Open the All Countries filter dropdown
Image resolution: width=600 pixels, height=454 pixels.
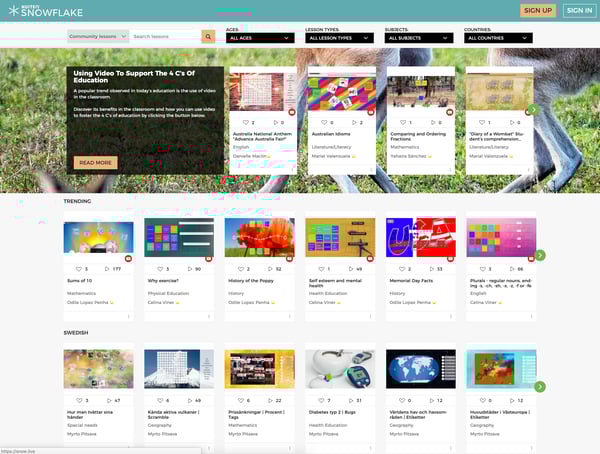point(498,38)
